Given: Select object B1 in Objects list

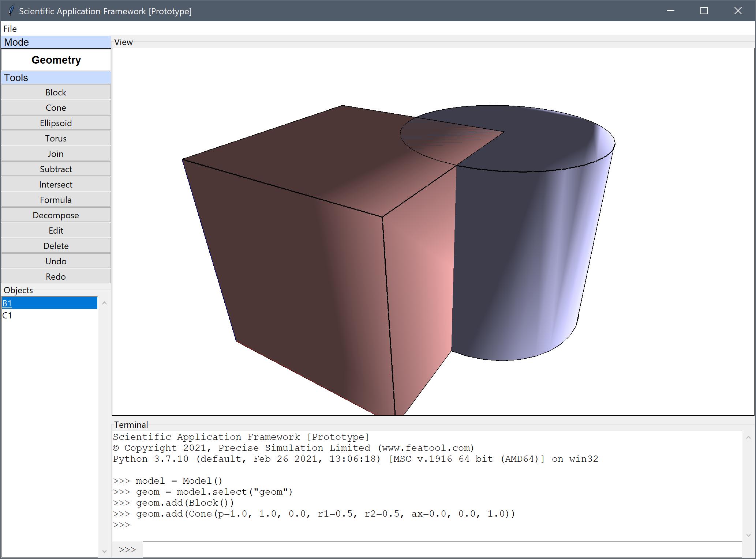Looking at the screenshot, I should 7,303.
